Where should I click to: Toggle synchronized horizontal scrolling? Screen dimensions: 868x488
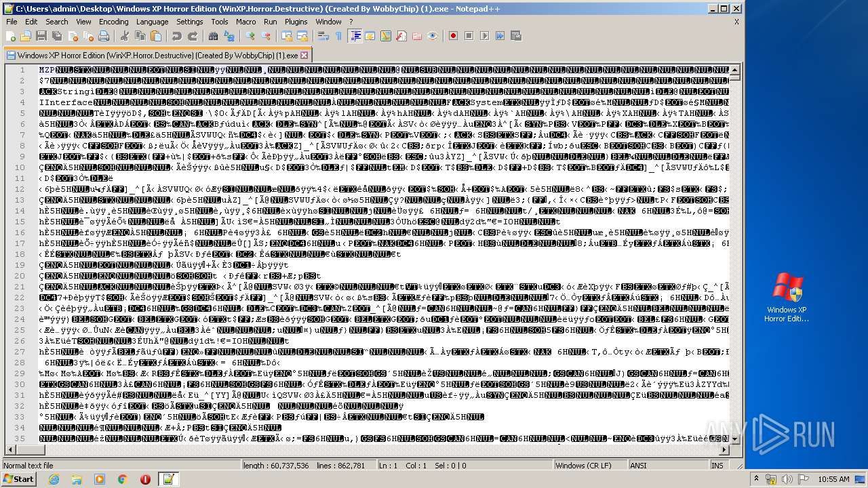[x=302, y=36]
